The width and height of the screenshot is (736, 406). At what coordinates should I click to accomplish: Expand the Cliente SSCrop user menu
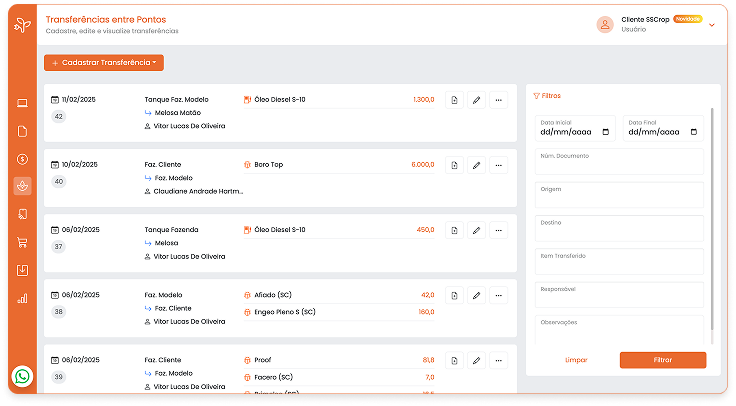coord(712,25)
